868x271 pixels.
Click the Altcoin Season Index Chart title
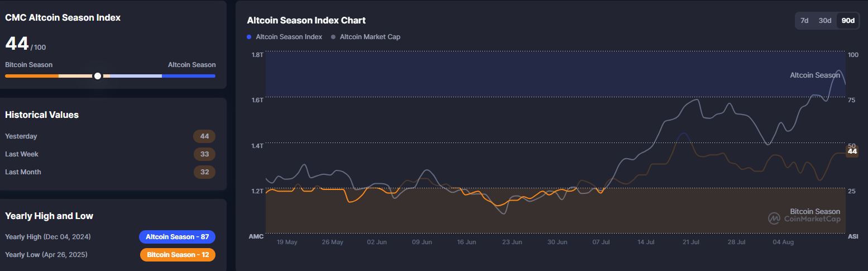(306, 20)
